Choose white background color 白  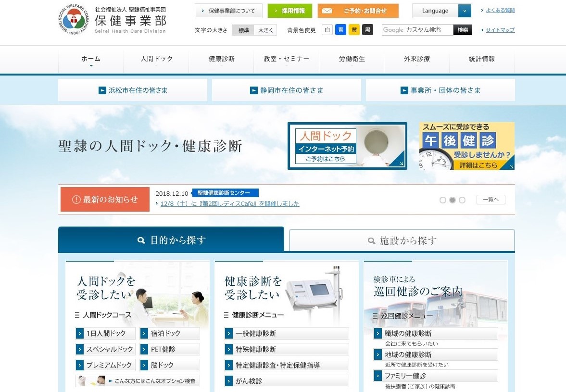tap(327, 30)
